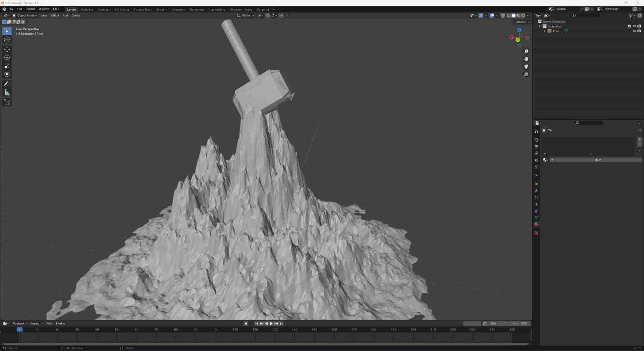
Task: Switch to the Geometry Nodes workspace tab
Action: (x=241, y=9)
